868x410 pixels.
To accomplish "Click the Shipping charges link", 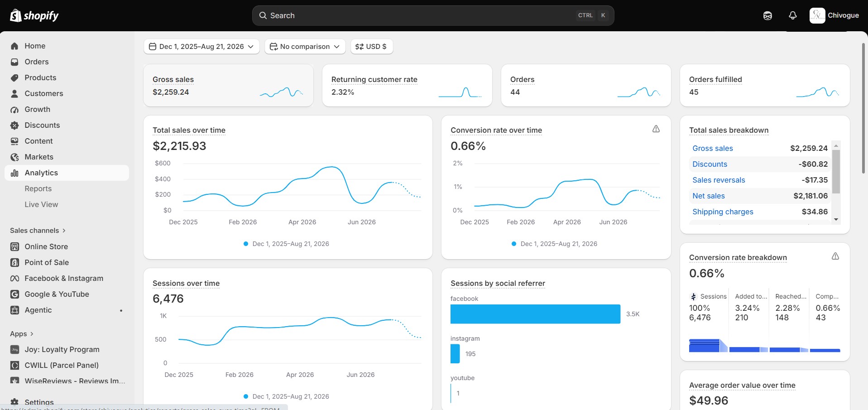I will 723,212.
